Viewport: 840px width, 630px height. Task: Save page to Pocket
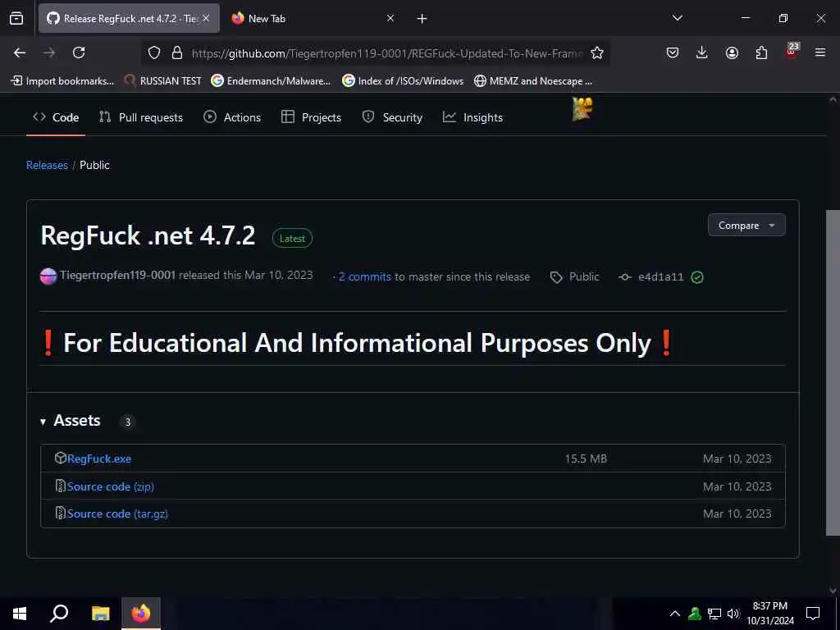pos(673,52)
